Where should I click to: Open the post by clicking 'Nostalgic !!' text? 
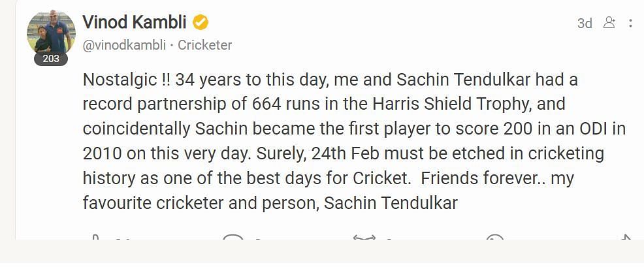click(126, 80)
